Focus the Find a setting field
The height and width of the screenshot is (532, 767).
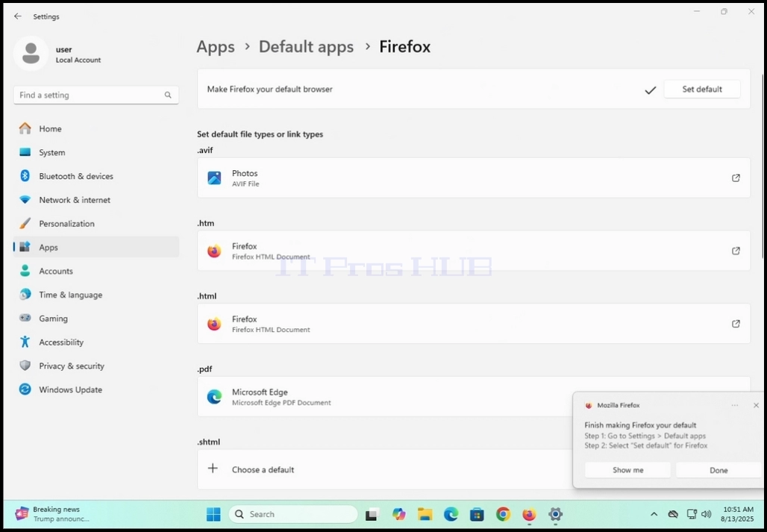96,95
